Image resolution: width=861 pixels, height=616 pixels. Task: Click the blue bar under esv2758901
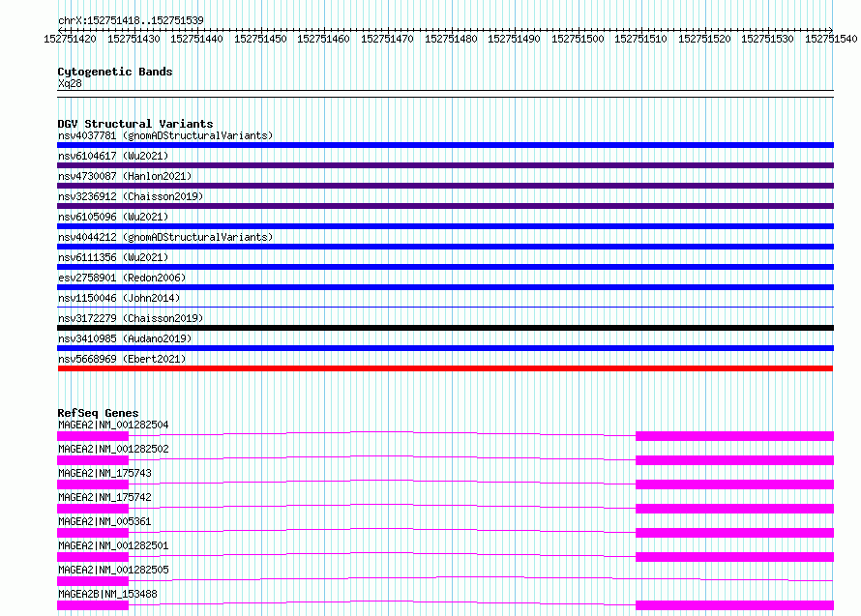point(445,287)
